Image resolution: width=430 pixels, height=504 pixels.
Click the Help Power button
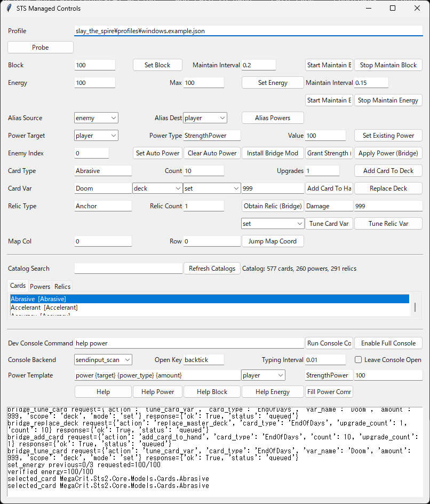(x=157, y=392)
